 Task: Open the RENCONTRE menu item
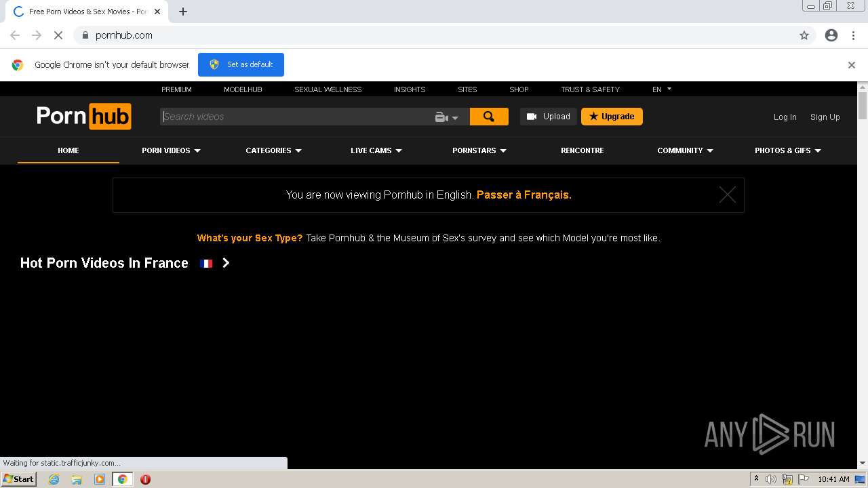coord(583,150)
